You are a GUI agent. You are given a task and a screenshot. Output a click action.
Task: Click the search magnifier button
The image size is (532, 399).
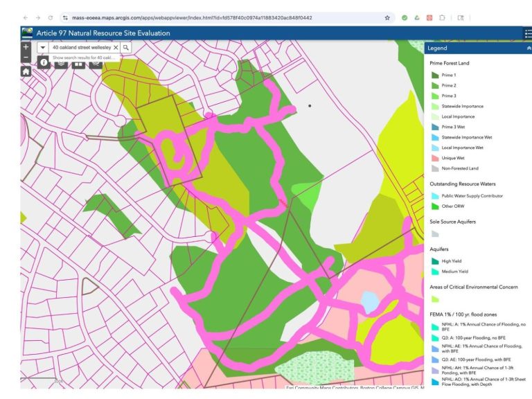[x=126, y=47]
